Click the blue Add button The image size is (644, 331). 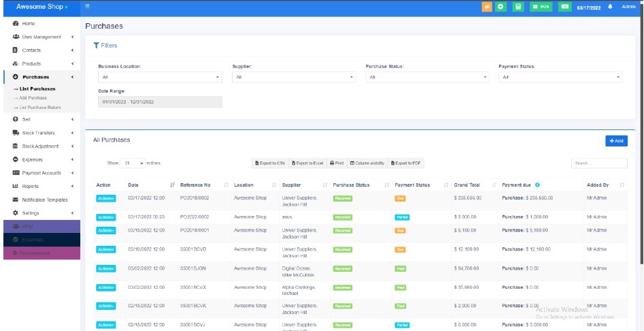click(616, 140)
